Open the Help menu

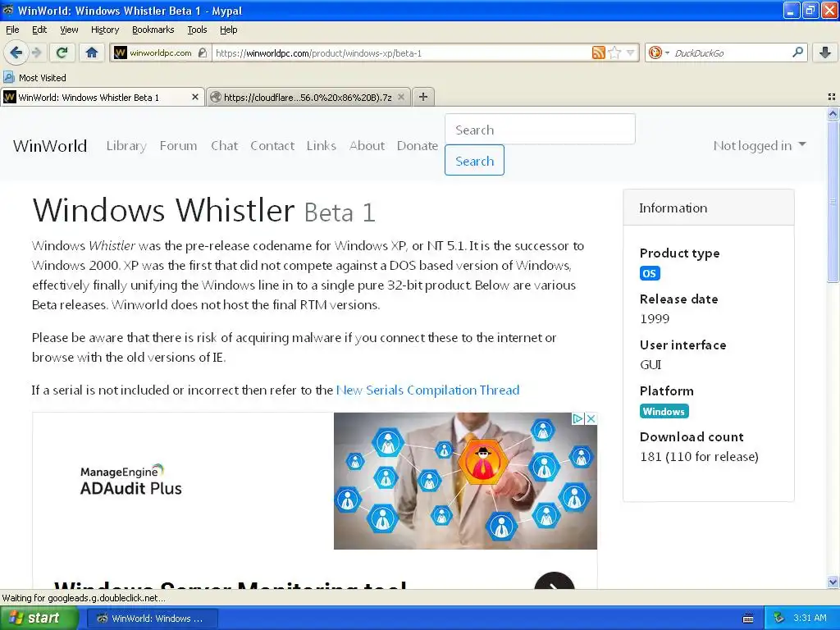(228, 30)
